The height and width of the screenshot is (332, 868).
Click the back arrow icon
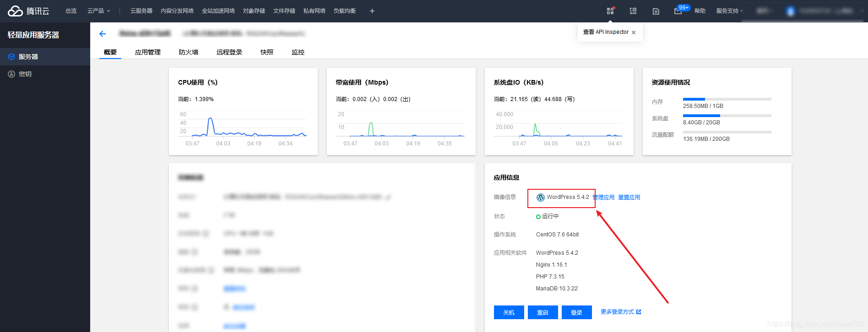tap(103, 34)
